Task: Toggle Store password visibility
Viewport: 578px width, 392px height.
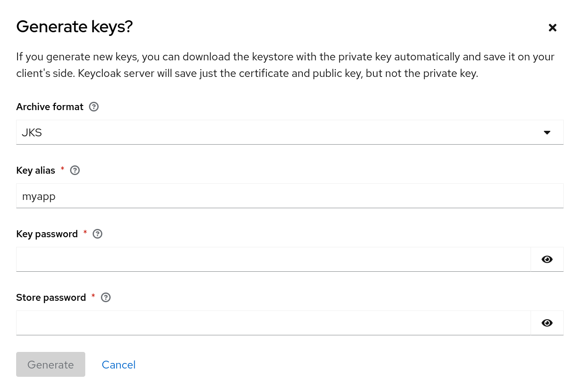Action: coord(547,323)
